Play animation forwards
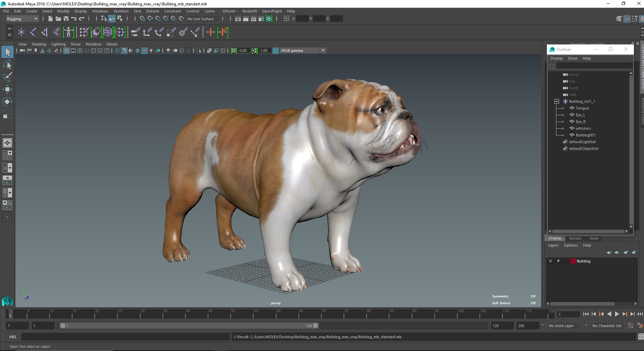Viewport: 644px width, 351px height. [x=617, y=314]
